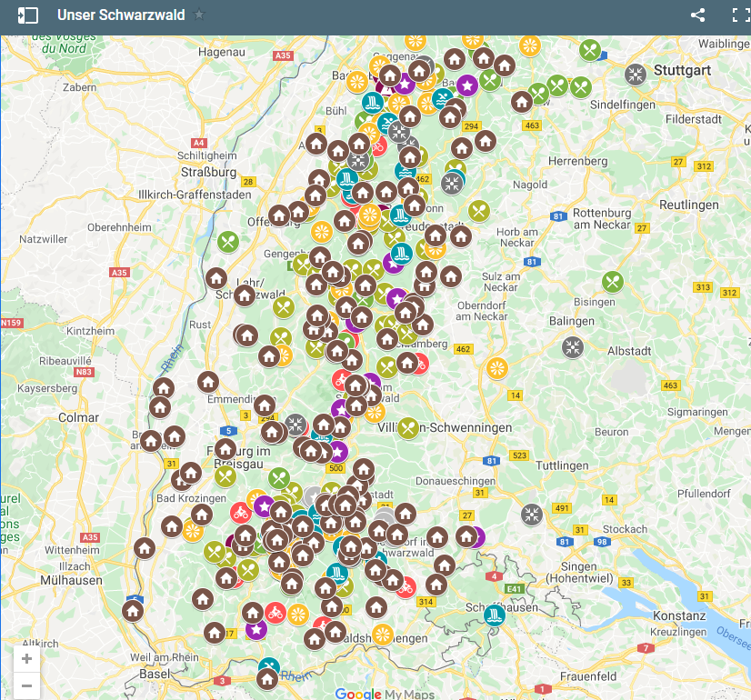
Task: Select house marker above Altkirch
Action: (133, 611)
